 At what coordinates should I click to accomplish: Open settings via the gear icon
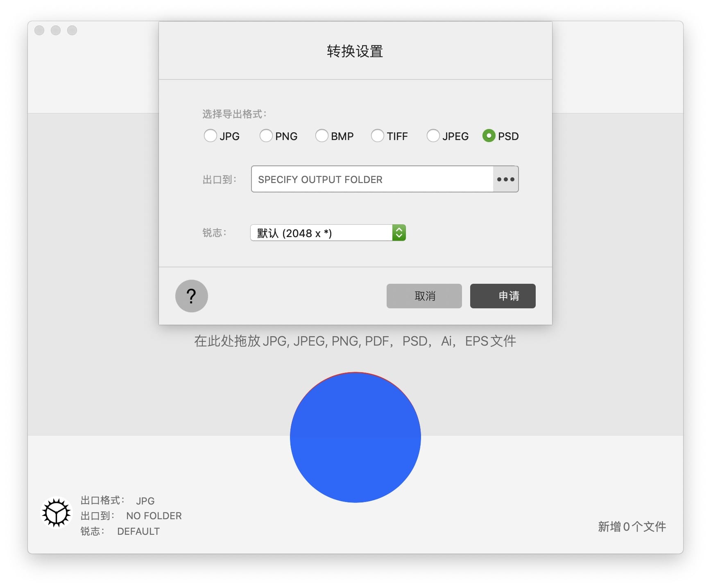pos(56,513)
